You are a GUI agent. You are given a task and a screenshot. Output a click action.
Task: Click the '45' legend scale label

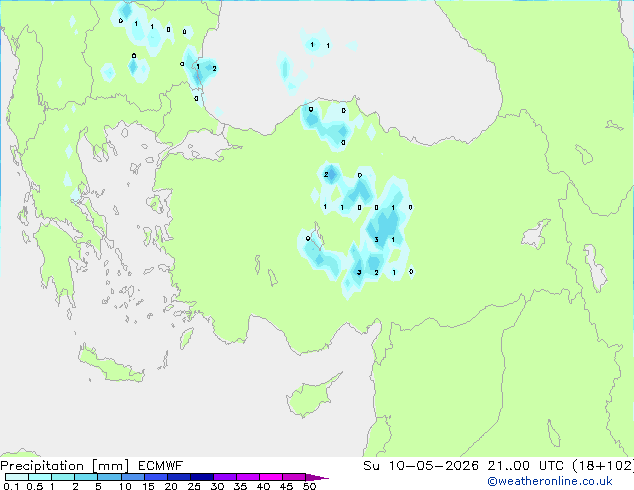[x=286, y=486]
